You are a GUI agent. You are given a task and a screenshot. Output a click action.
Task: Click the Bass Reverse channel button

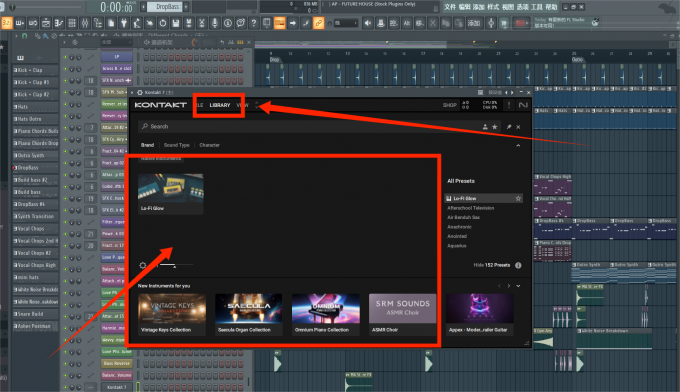[117, 363]
